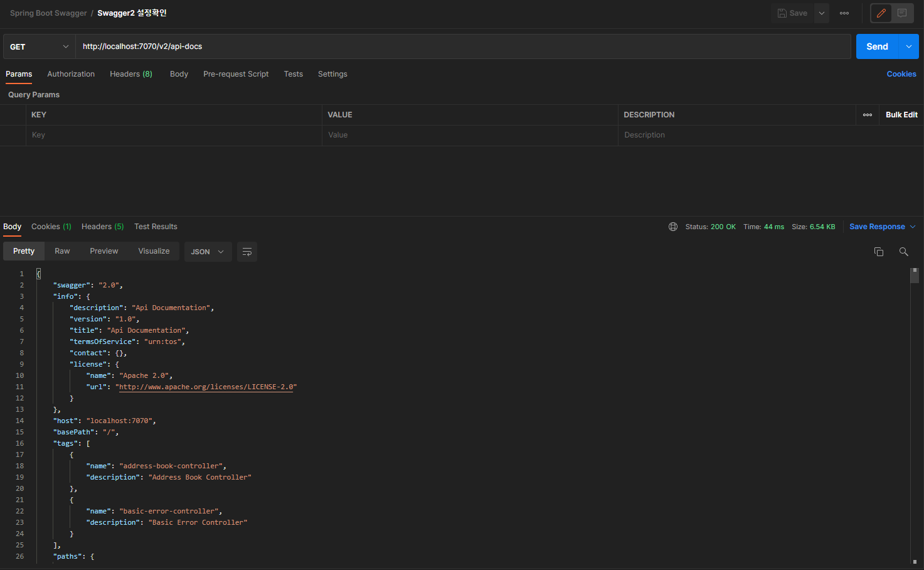
Task: Open the Test Results tab
Action: click(x=156, y=227)
